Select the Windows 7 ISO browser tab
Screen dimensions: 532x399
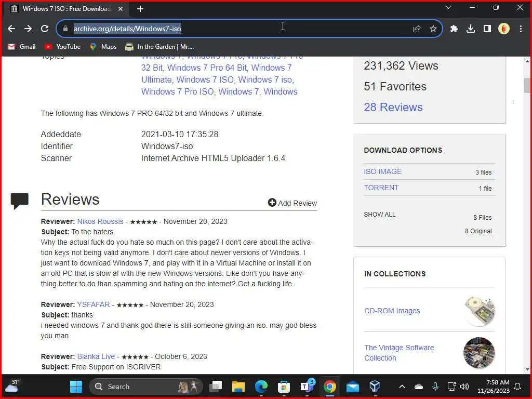point(66,9)
